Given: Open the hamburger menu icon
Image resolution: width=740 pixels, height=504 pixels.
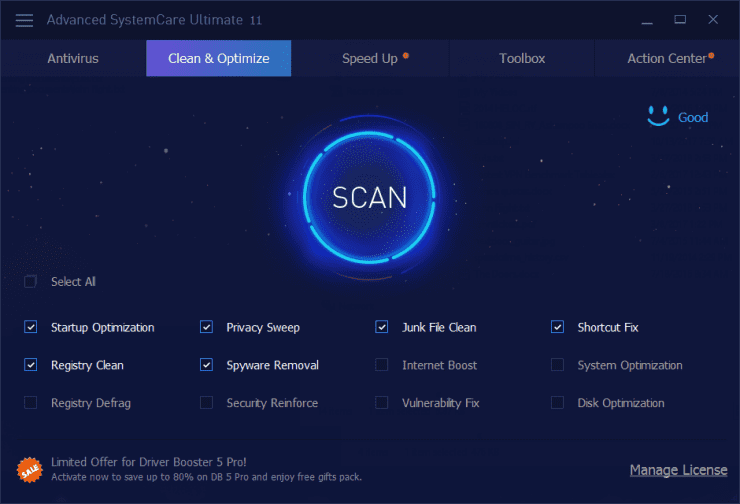Looking at the screenshot, I should point(24,20).
